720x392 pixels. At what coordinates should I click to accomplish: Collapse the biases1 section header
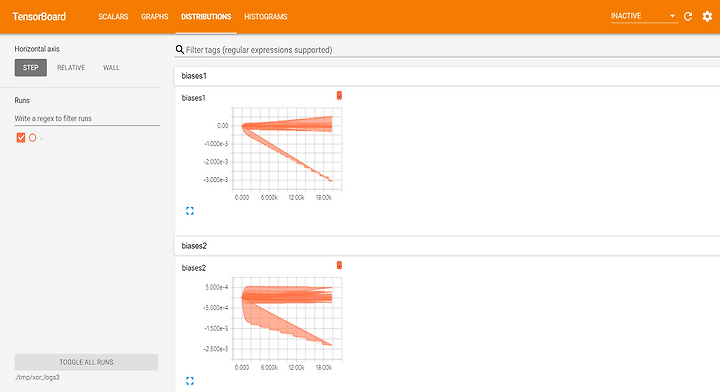447,76
